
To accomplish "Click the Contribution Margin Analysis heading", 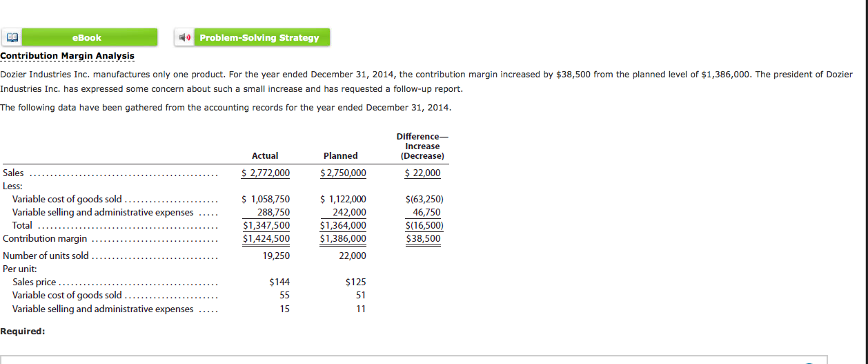I will (68, 55).
